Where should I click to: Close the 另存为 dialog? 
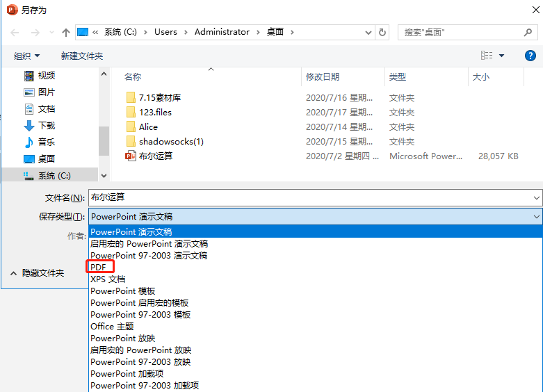pos(535,10)
